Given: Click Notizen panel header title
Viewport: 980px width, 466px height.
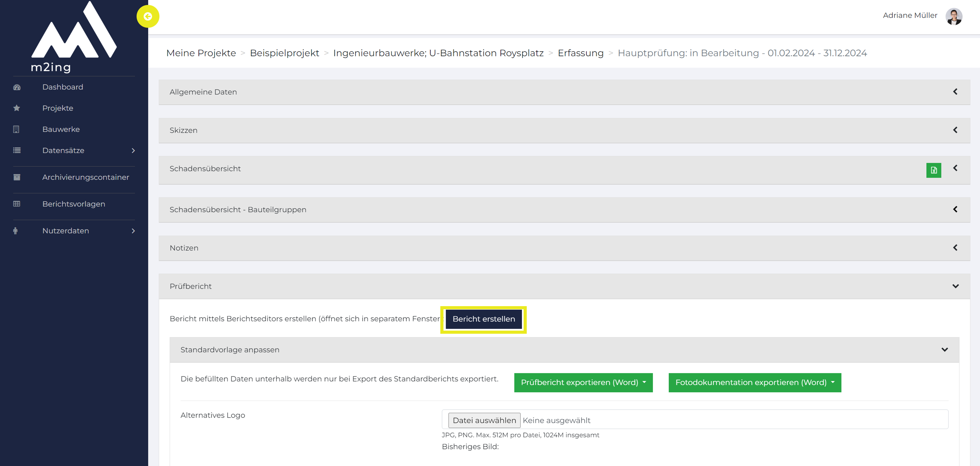Looking at the screenshot, I should 184,248.
